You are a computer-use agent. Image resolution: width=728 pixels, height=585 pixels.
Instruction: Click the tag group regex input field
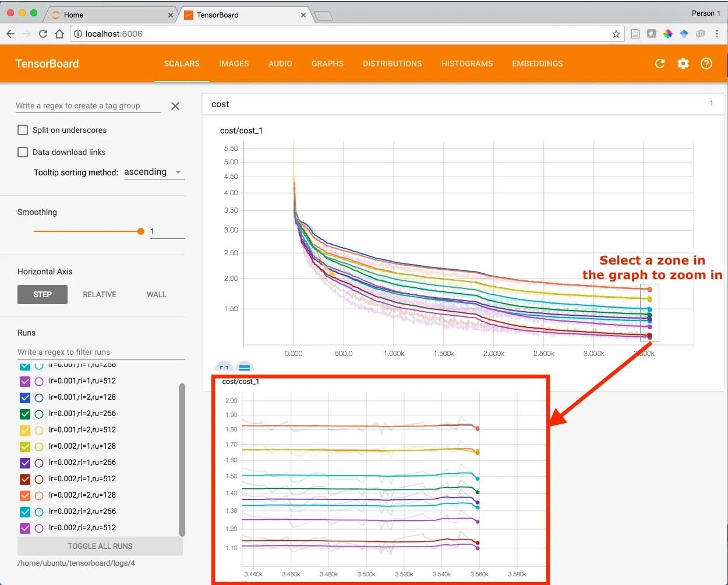[x=89, y=105]
